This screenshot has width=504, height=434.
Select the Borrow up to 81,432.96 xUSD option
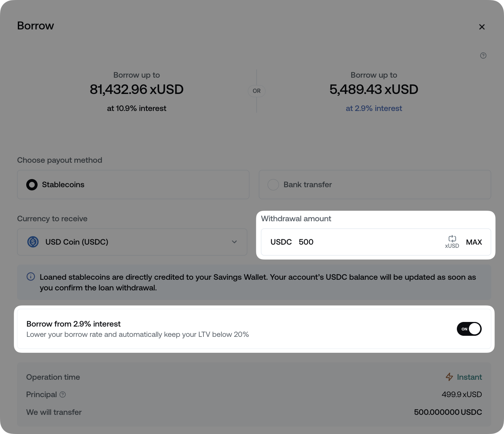[137, 89]
